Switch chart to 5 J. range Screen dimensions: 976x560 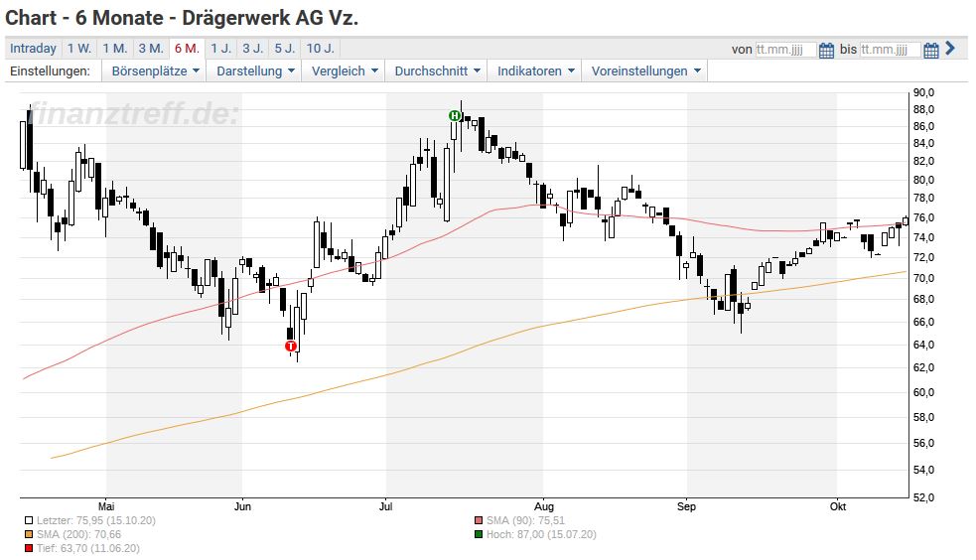click(x=285, y=49)
